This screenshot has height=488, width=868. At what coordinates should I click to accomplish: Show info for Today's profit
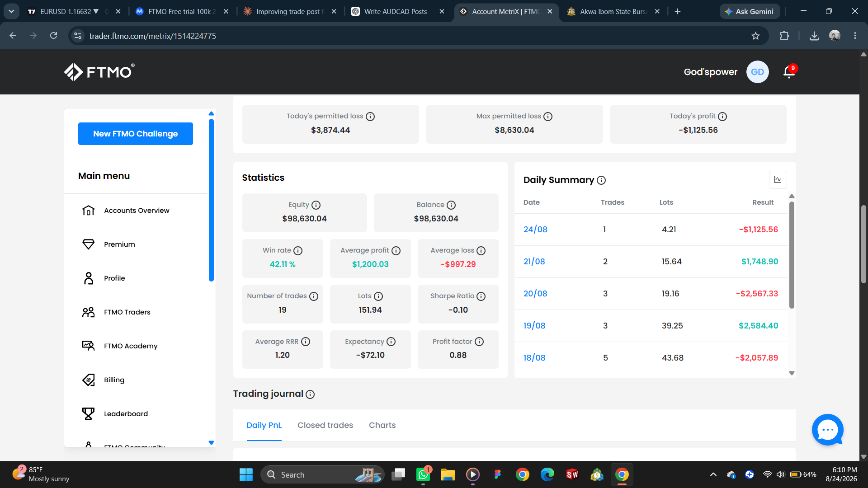click(722, 117)
